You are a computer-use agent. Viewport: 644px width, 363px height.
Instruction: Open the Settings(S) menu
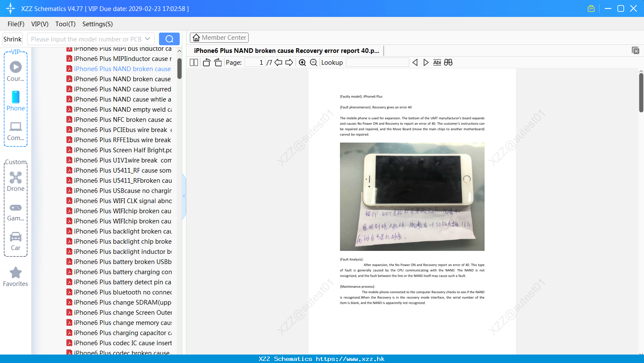pos(98,24)
